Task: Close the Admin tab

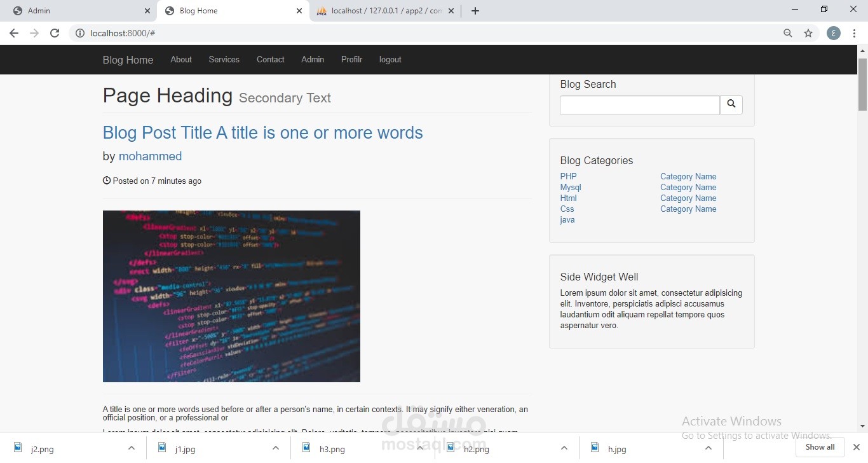Action: [x=147, y=11]
